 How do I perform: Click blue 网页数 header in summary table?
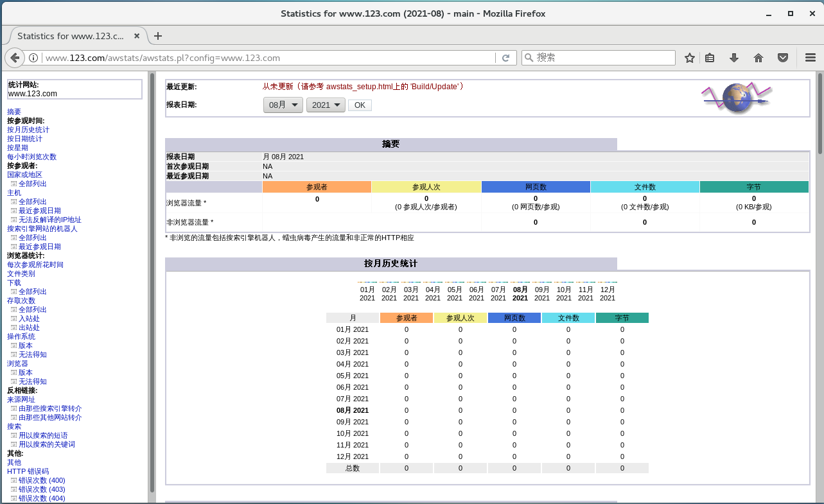tap(536, 187)
